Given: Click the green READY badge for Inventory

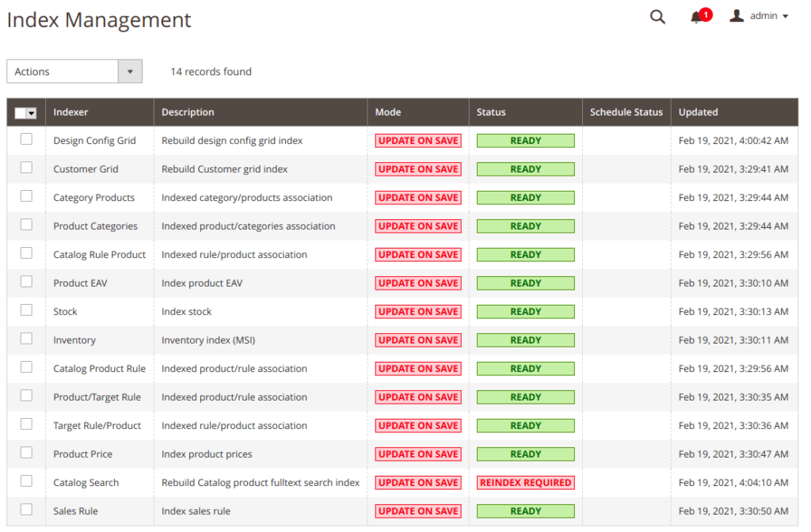Looking at the screenshot, I should 525,340.
